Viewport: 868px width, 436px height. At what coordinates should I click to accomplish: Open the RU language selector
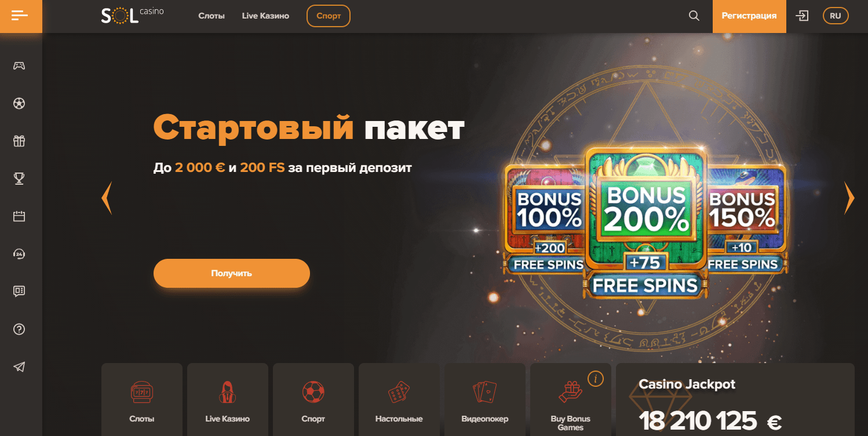(x=836, y=16)
